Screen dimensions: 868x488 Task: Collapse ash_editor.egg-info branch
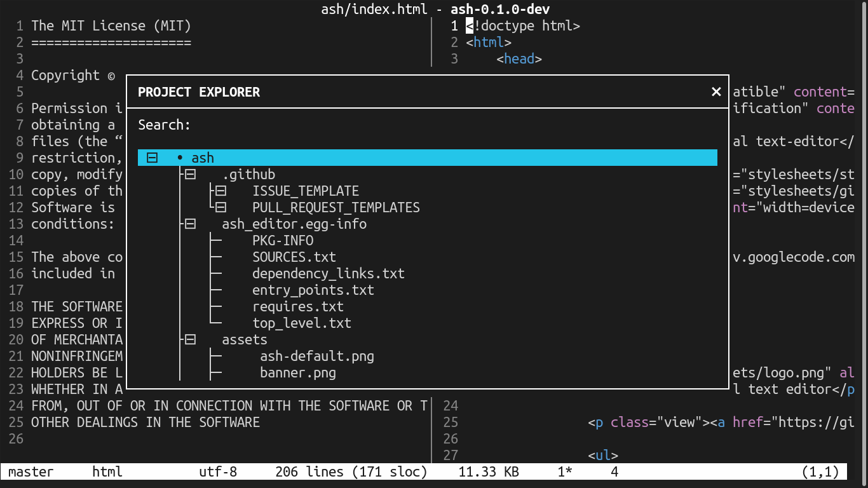point(189,223)
